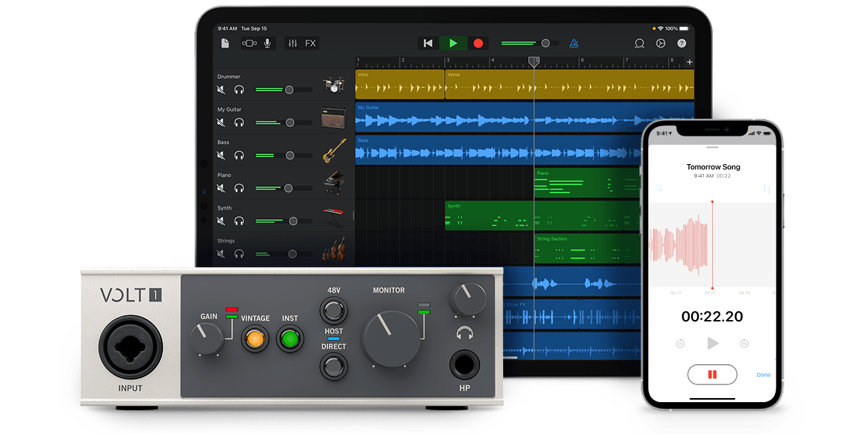
Task: Solo the Bass track
Action: [x=239, y=155]
